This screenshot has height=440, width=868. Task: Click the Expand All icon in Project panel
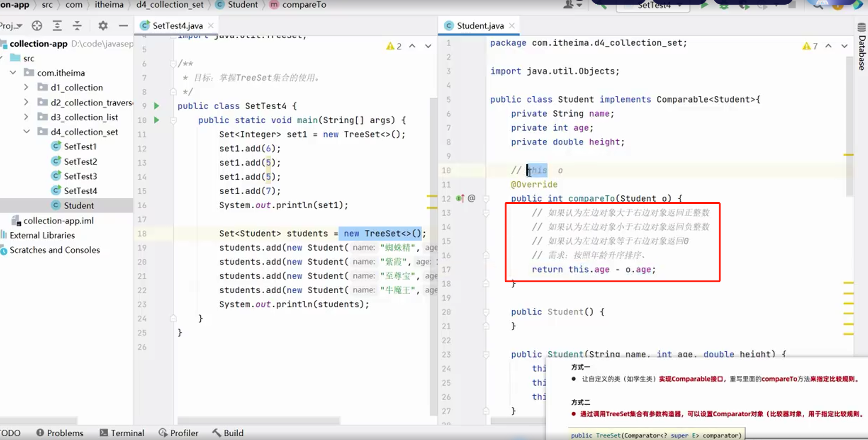pos(57,25)
